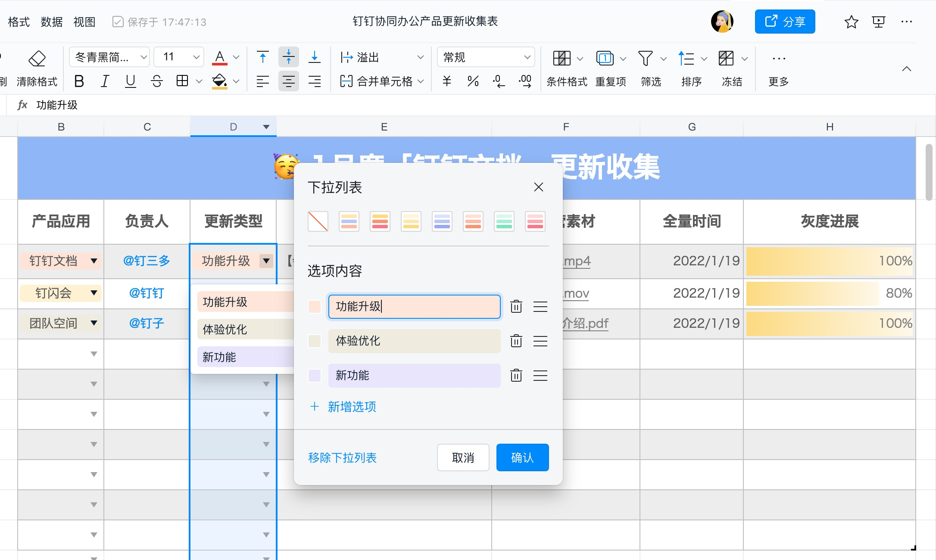Open the font size dropdown
This screenshot has height=560, width=936.
(x=179, y=56)
